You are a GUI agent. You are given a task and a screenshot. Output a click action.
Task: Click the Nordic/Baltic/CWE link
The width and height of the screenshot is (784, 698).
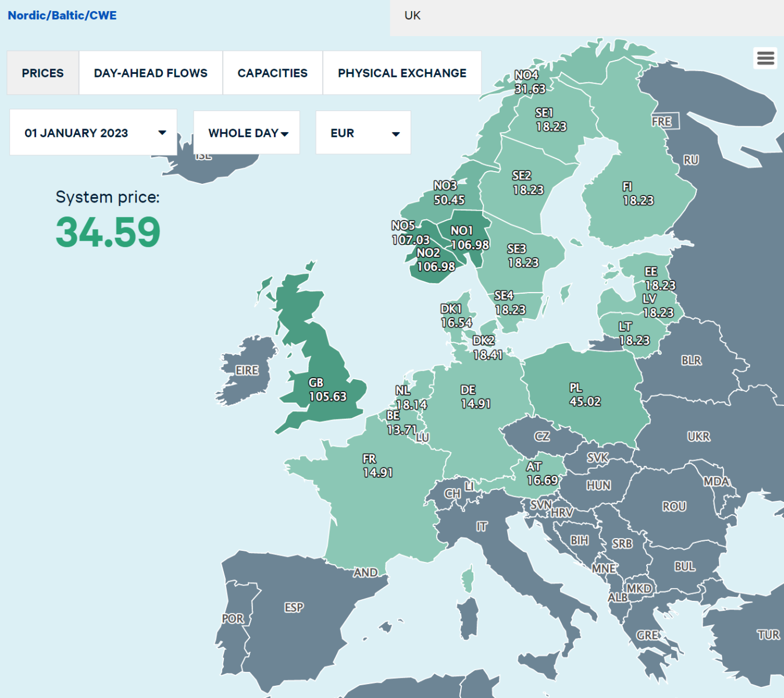coord(62,16)
